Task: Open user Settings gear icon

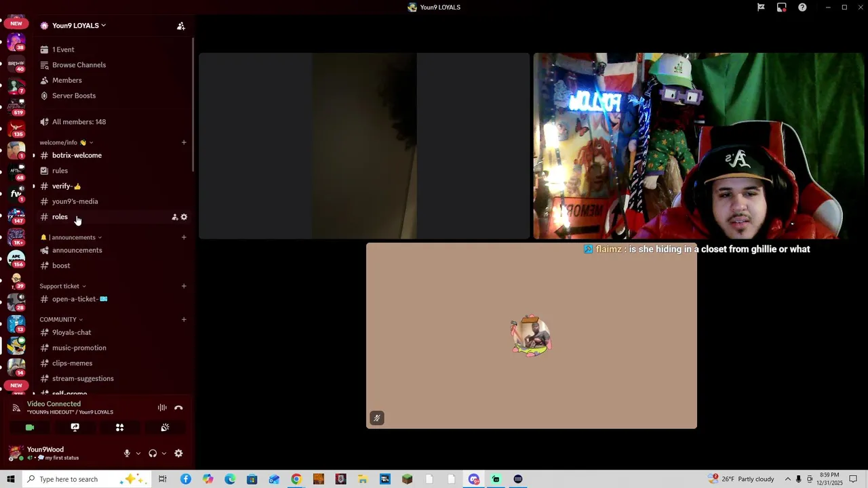Action: click(178, 453)
